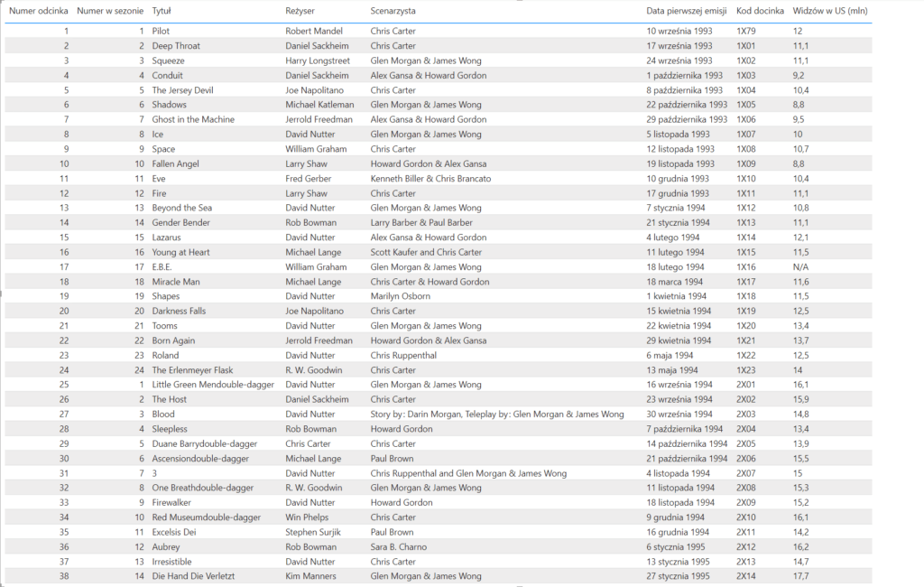Select writer Marilyn Osborn cell

coord(400,297)
